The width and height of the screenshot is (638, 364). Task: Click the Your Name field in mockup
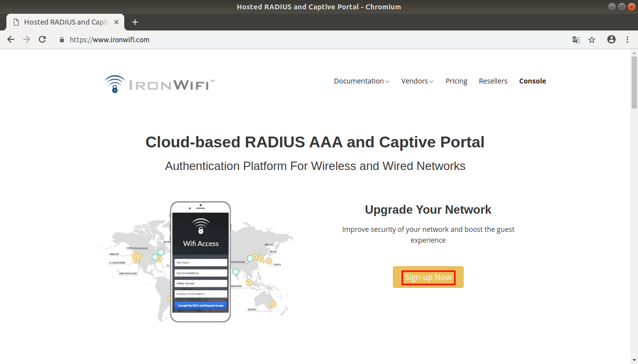pyautogui.click(x=201, y=263)
